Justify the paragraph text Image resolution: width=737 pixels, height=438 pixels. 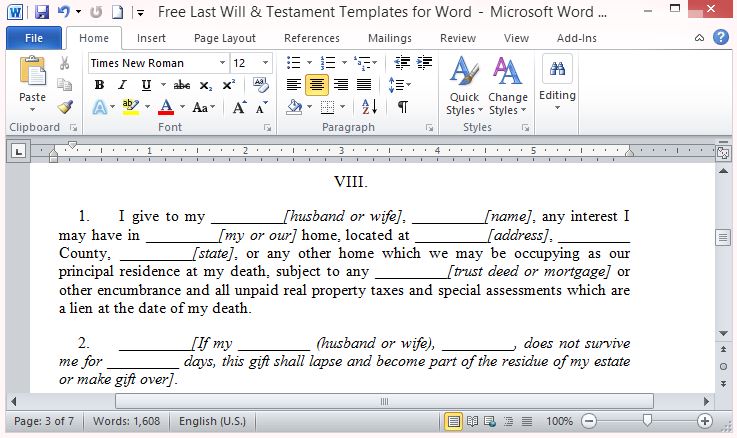[364, 85]
